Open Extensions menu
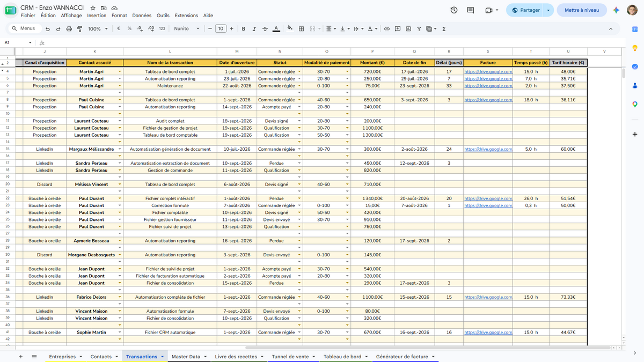Image resolution: width=644 pixels, height=362 pixels. click(186, 16)
